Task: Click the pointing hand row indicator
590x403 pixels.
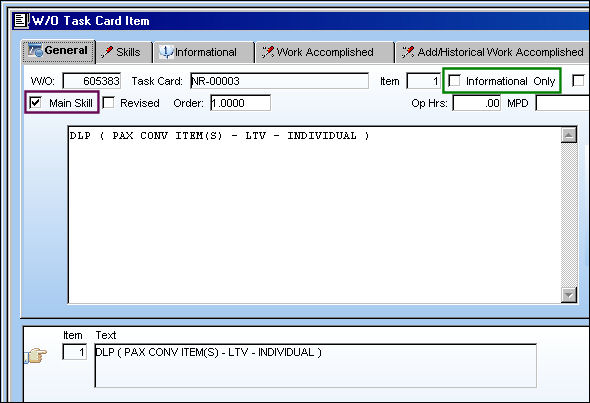Action: click(36, 355)
